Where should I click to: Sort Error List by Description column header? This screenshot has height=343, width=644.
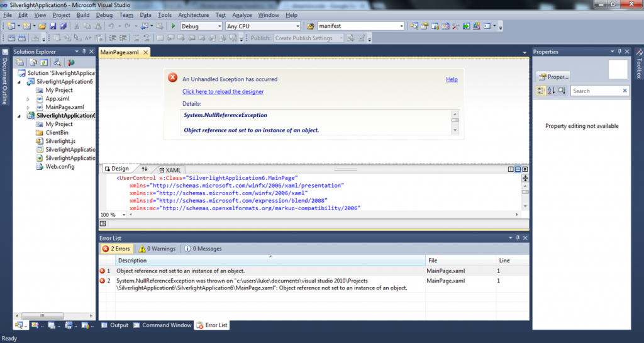point(270,261)
